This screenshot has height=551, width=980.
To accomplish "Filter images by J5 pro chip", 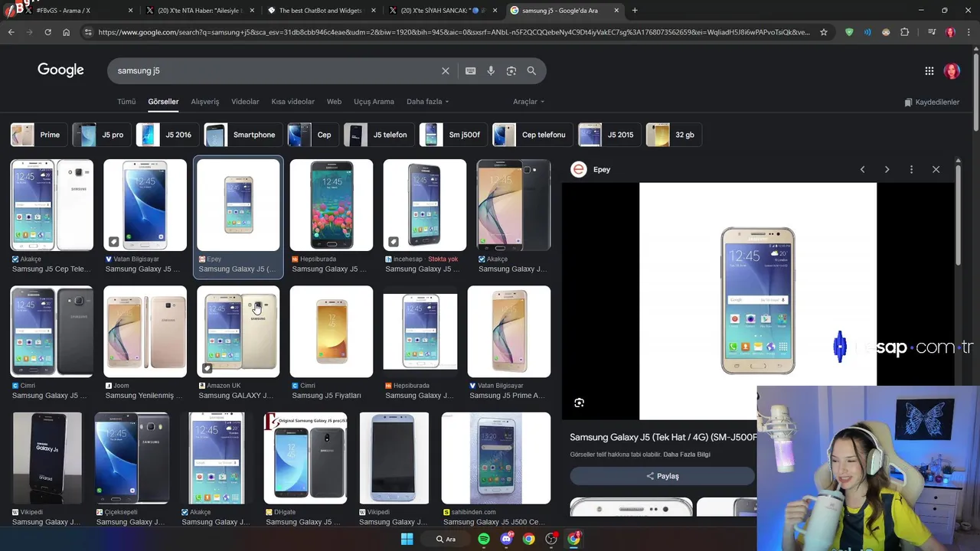I will [x=102, y=135].
